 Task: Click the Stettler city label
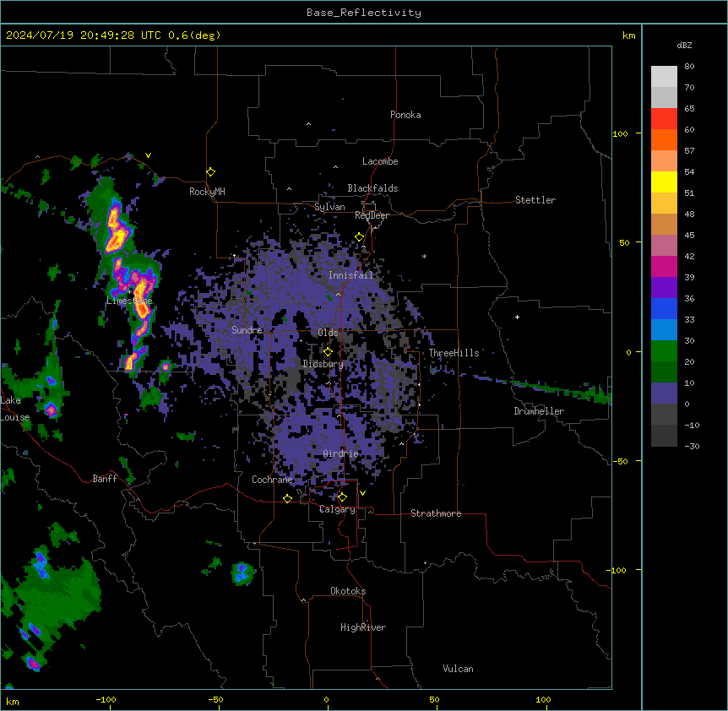pos(535,200)
